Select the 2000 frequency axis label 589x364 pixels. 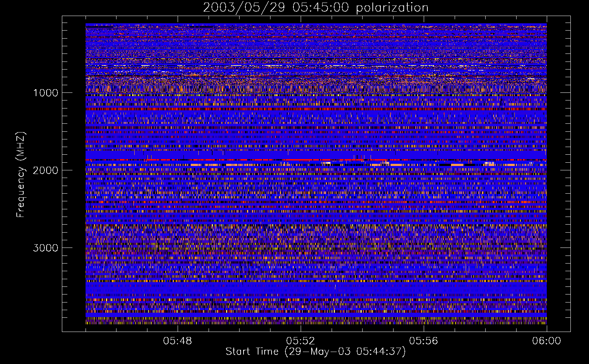46,170
